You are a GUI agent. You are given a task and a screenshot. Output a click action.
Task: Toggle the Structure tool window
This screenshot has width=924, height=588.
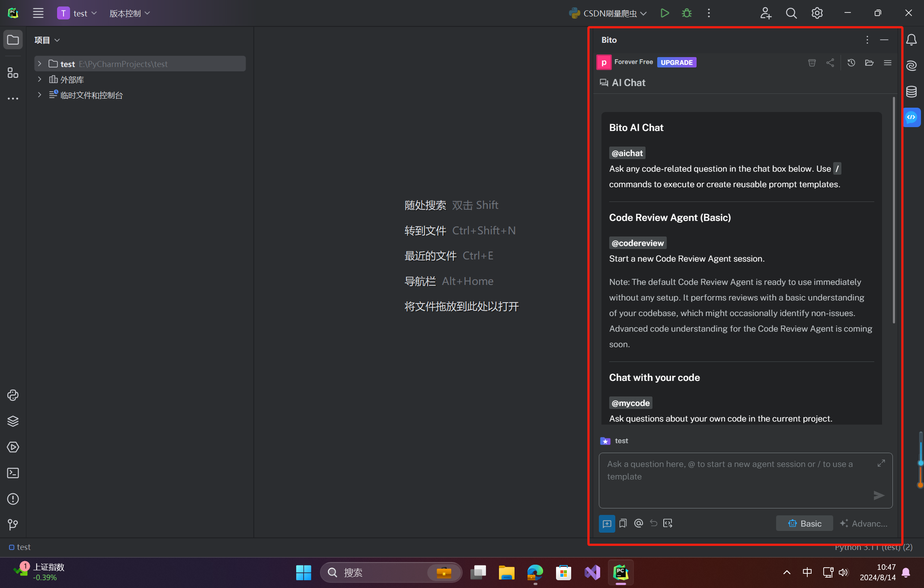point(13,73)
